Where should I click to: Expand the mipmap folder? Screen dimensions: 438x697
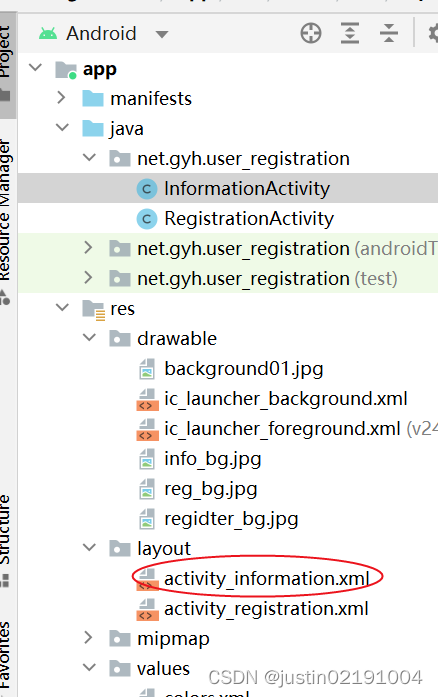(x=89, y=638)
